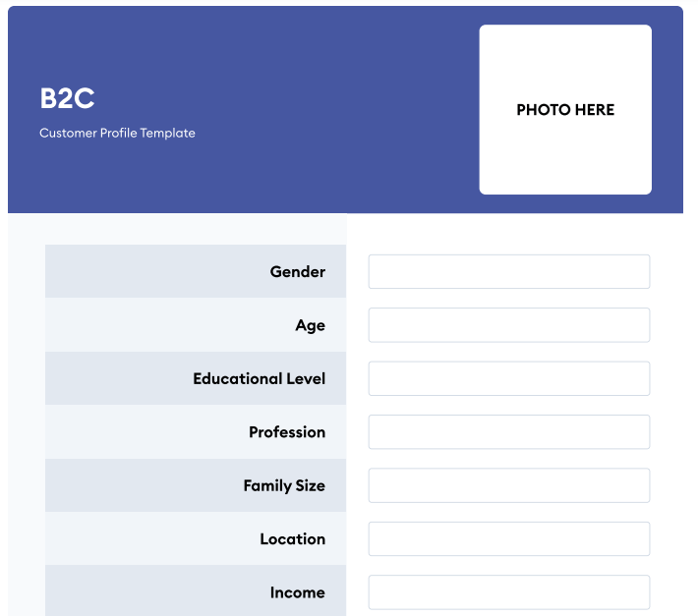The image size is (698, 616).
Task: Select the Location label text
Action: point(292,539)
